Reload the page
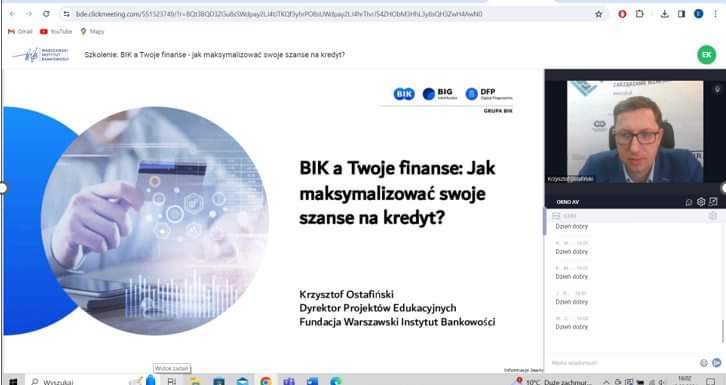726x385 pixels. click(46, 14)
